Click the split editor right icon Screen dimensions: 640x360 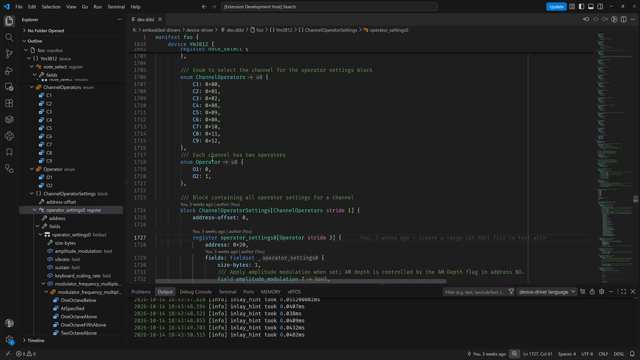click(x=624, y=19)
